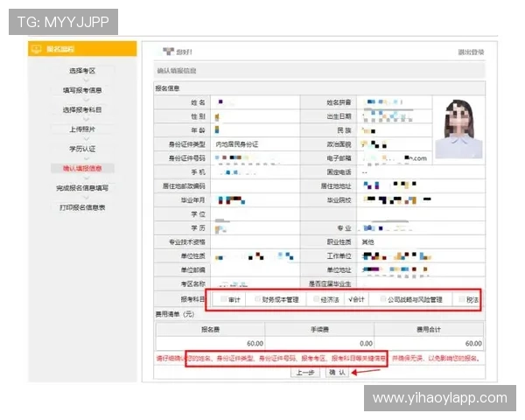Click the 身份证件类型 label

tap(187, 144)
